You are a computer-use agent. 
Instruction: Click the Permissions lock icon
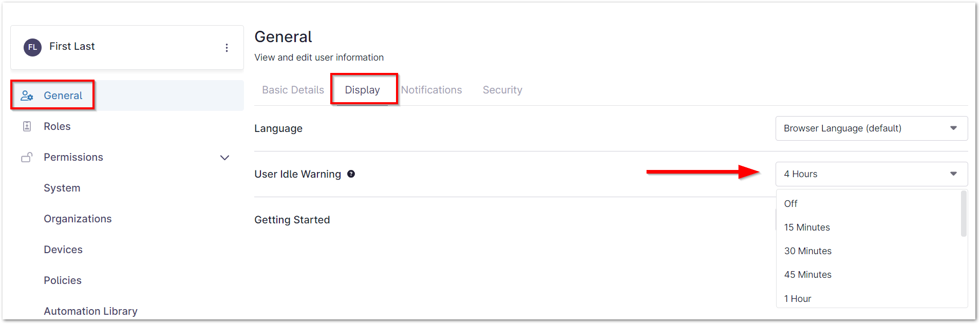[x=27, y=157]
